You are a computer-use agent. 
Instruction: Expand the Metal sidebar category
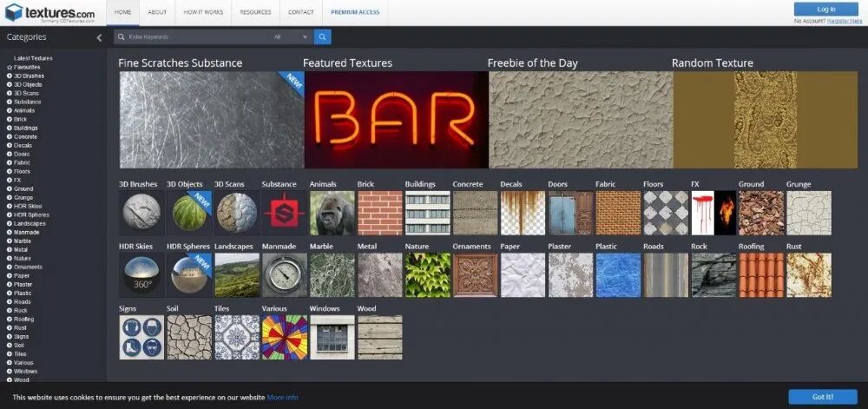(10, 249)
